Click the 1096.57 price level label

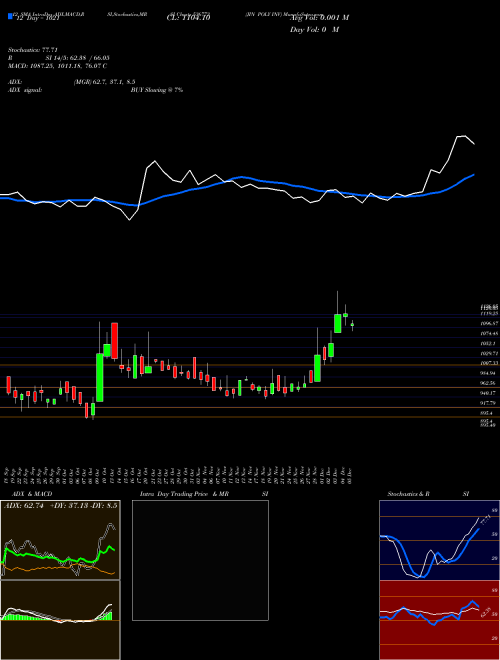click(490, 323)
